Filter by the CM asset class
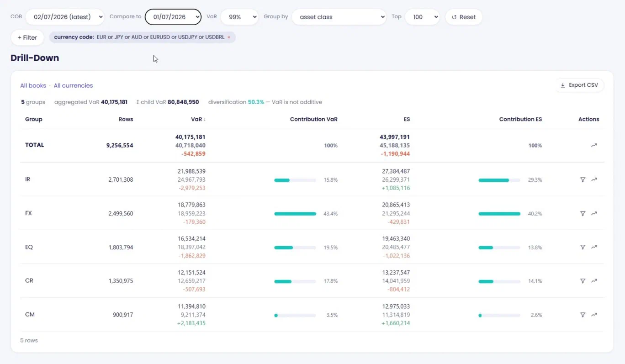This screenshot has height=364, width=625. tap(583, 315)
